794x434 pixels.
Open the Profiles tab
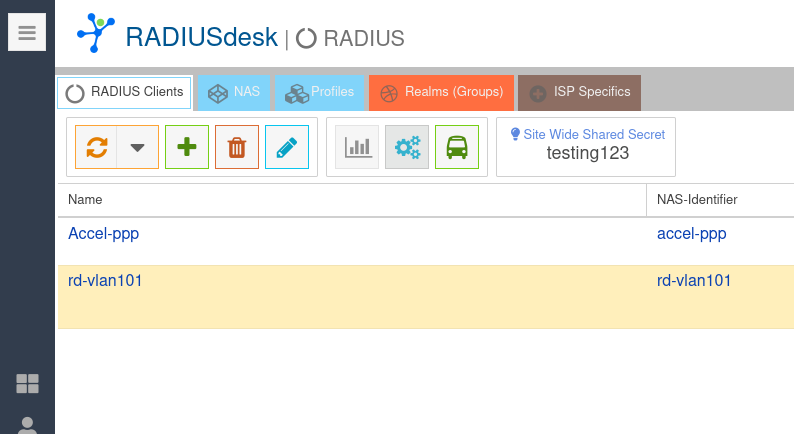[x=319, y=92]
